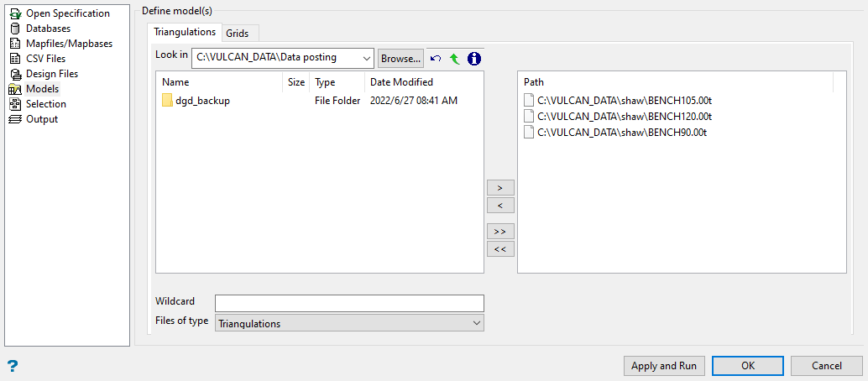The height and width of the screenshot is (381, 868).
Task: Click the dgd_backup folder icon
Action: tap(167, 101)
